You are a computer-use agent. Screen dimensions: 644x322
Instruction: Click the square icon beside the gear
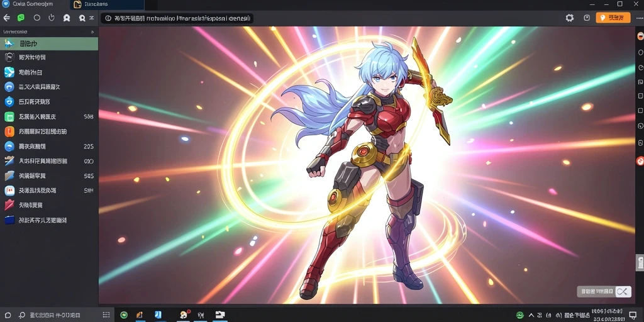tap(587, 18)
